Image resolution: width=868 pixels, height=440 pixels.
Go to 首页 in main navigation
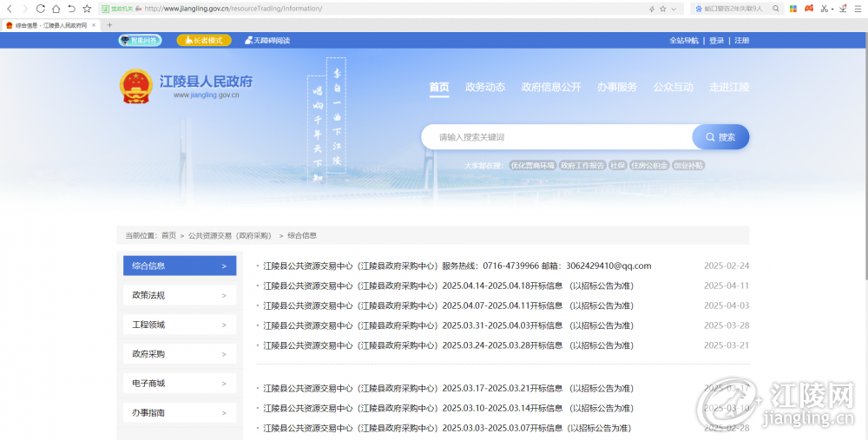(439, 87)
